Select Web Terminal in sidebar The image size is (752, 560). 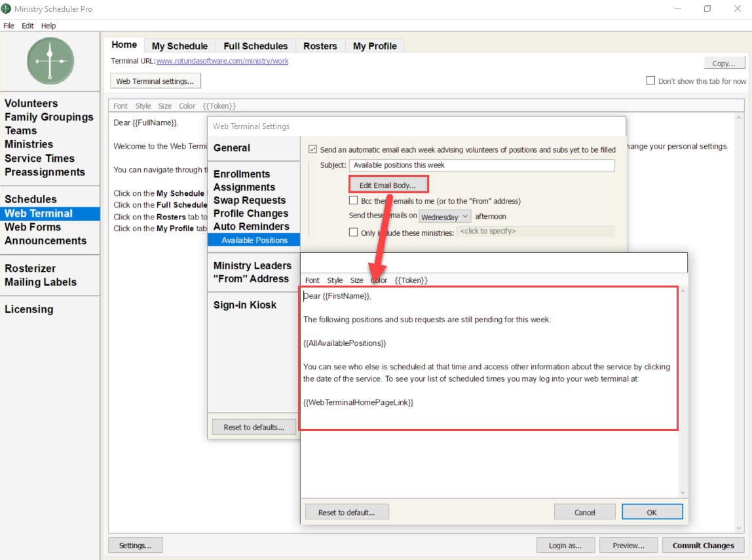[x=50, y=214]
